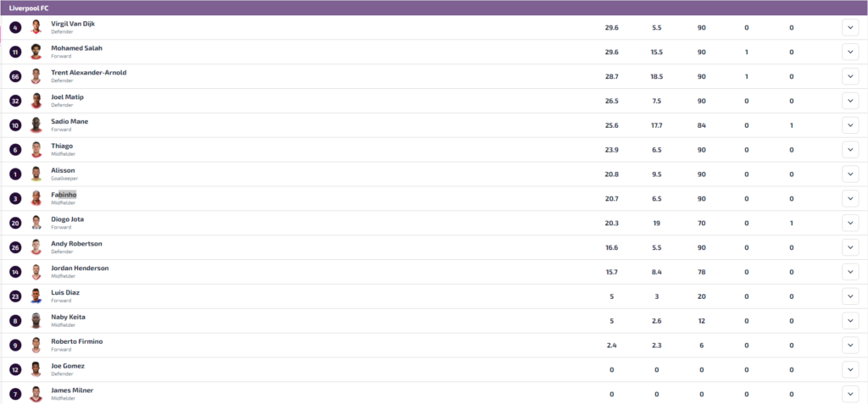
Task: Open Trent Alexander-Arnold's row dropdown chevron
Action: pyautogui.click(x=849, y=76)
